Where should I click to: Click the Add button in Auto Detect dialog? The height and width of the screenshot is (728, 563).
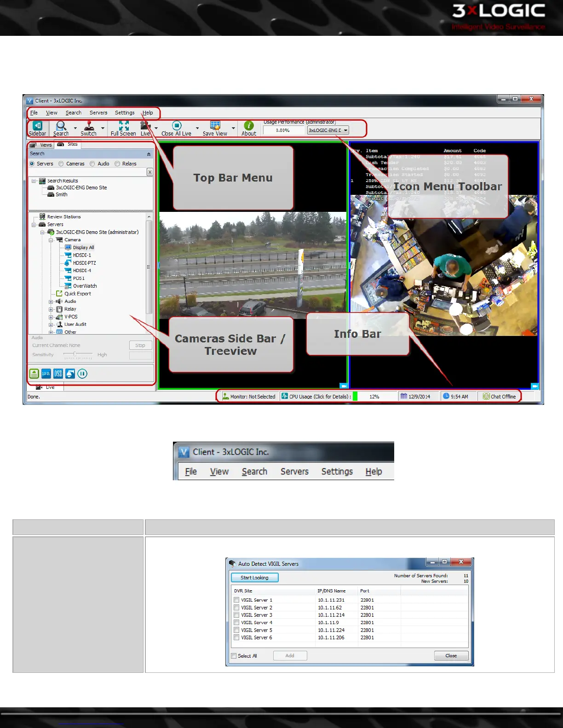[x=290, y=656]
